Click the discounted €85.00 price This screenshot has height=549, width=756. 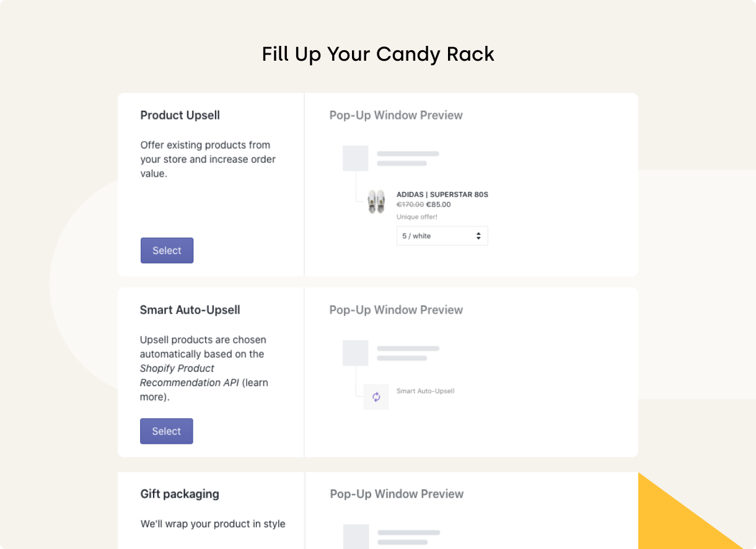coord(439,204)
